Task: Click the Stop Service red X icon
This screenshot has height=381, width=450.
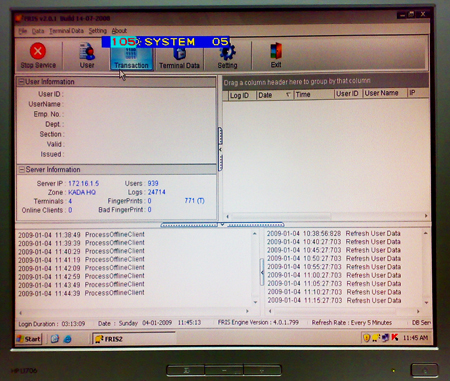Action: (38, 51)
